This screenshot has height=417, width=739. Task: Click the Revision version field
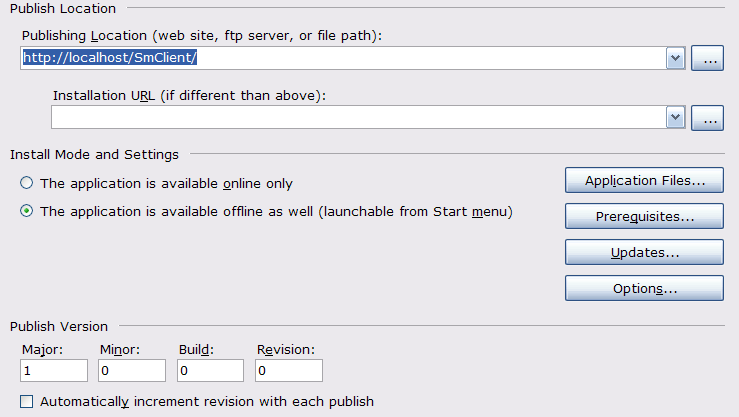point(288,371)
